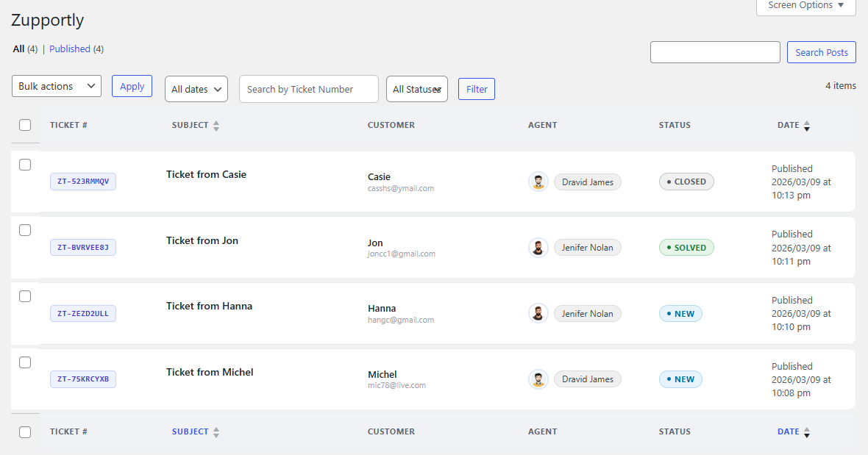Click the DATE sort arrow in the bottom header

click(x=807, y=431)
